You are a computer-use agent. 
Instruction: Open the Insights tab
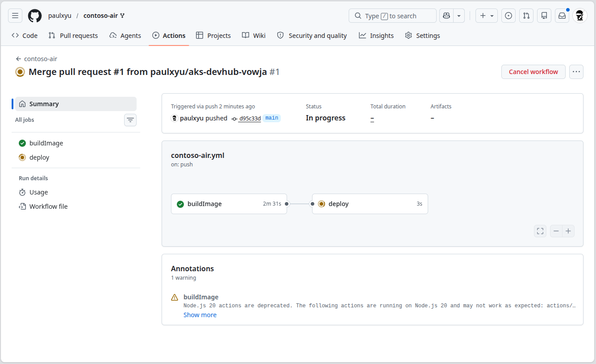(376, 35)
